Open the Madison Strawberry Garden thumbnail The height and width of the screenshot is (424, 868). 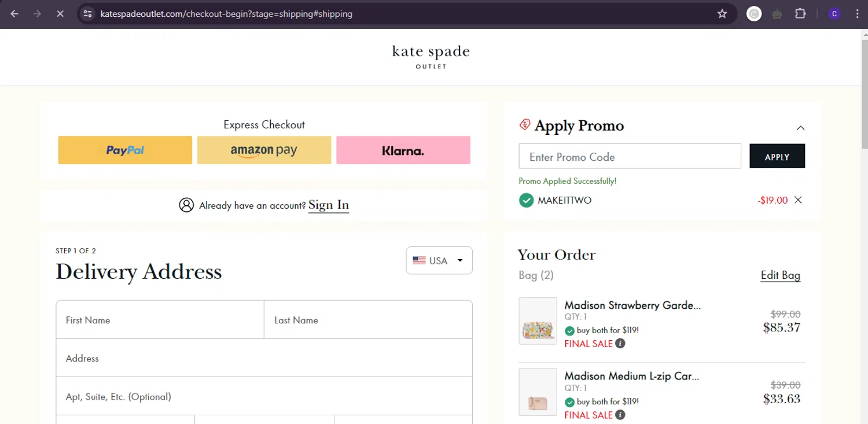click(538, 321)
